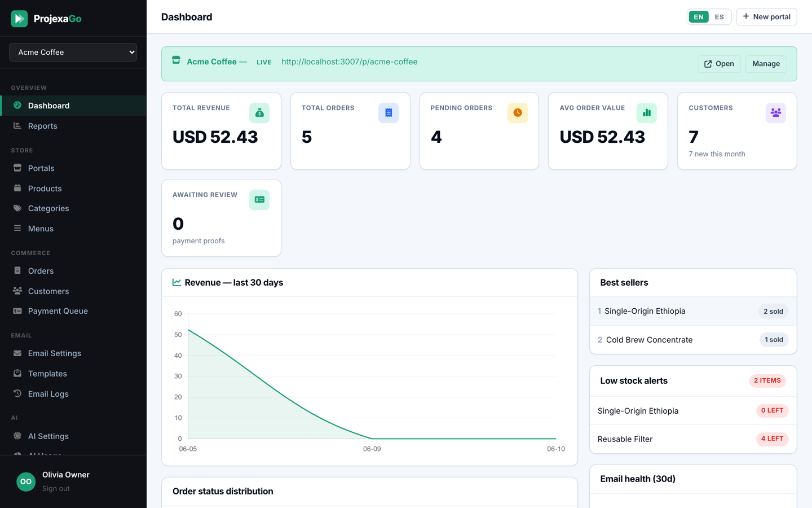
Task: Click the Total Orders receipt icon
Action: [x=389, y=113]
